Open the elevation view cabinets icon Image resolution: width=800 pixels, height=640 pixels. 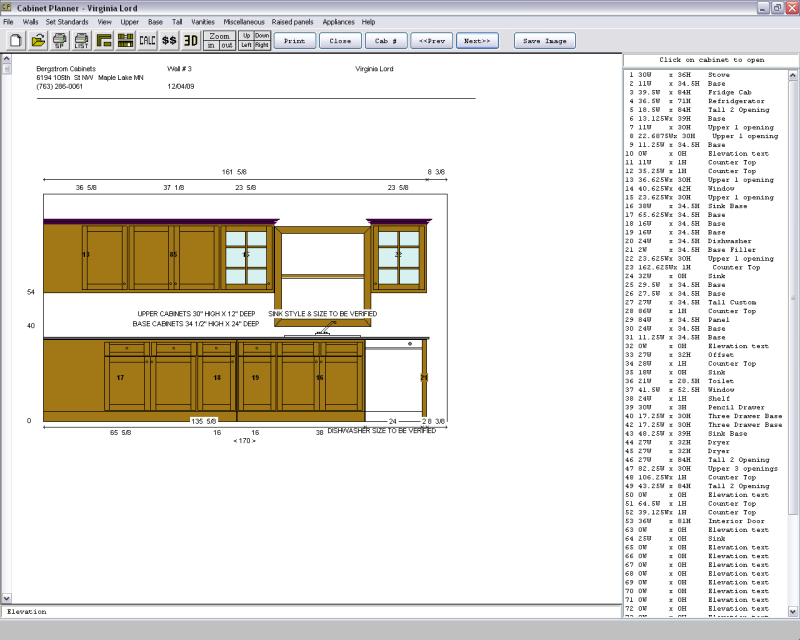pyautogui.click(x=126, y=40)
